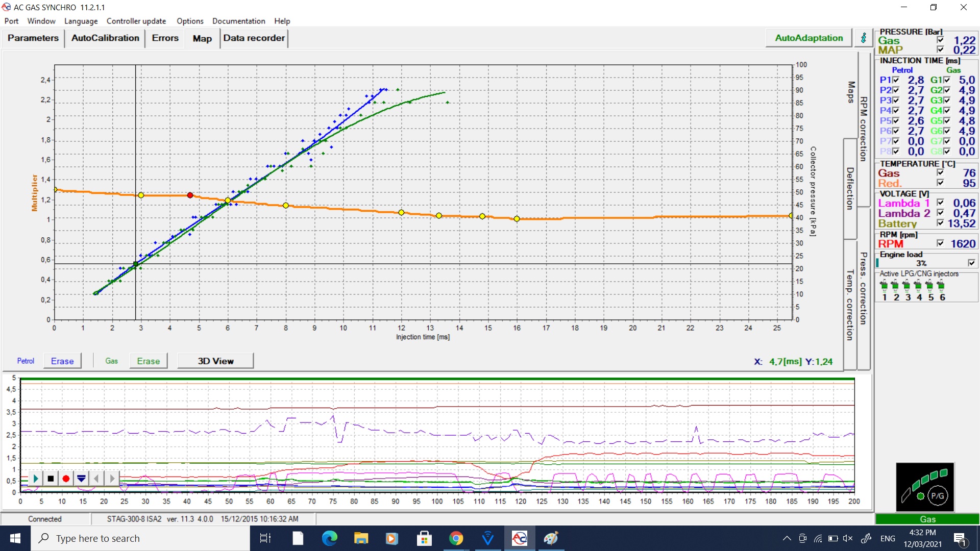Viewport: 980px width, 551px height.
Task: Toggle the MAP pressure checkbox
Action: pyautogui.click(x=940, y=50)
